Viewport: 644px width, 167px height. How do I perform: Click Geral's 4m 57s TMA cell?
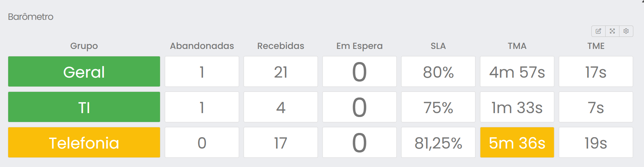[517, 72]
